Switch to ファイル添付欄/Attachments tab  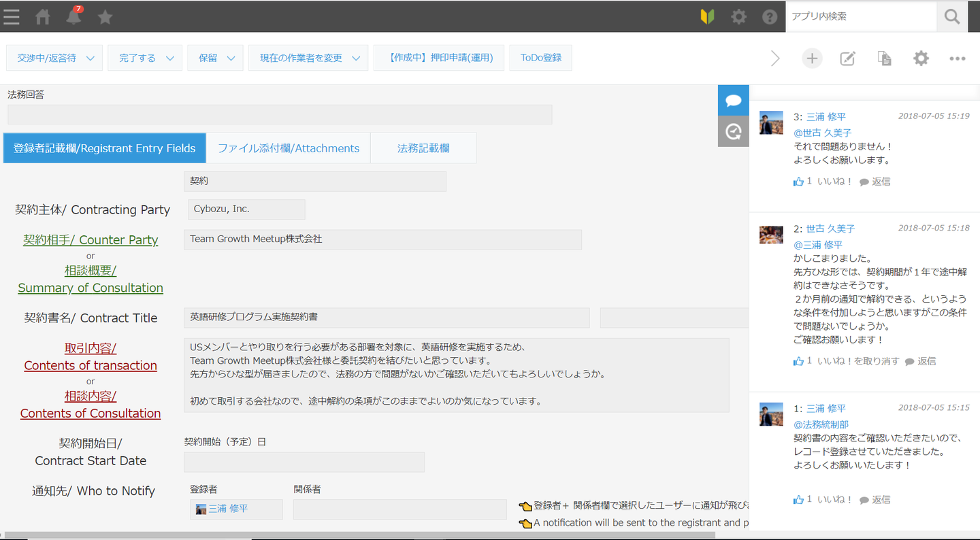(x=288, y=148)
